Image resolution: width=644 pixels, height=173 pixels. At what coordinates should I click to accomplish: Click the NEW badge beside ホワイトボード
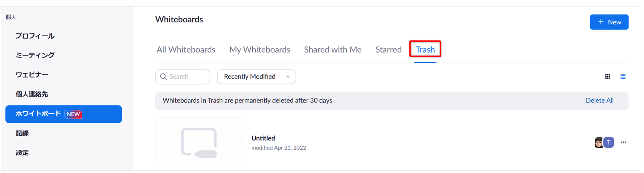pos(73,114)
